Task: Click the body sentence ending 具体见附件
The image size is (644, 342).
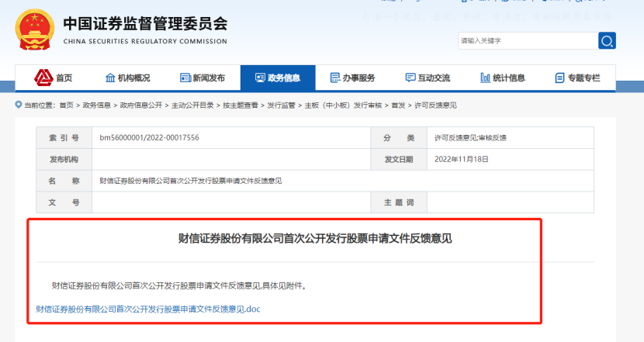Action: coord(179,285)
